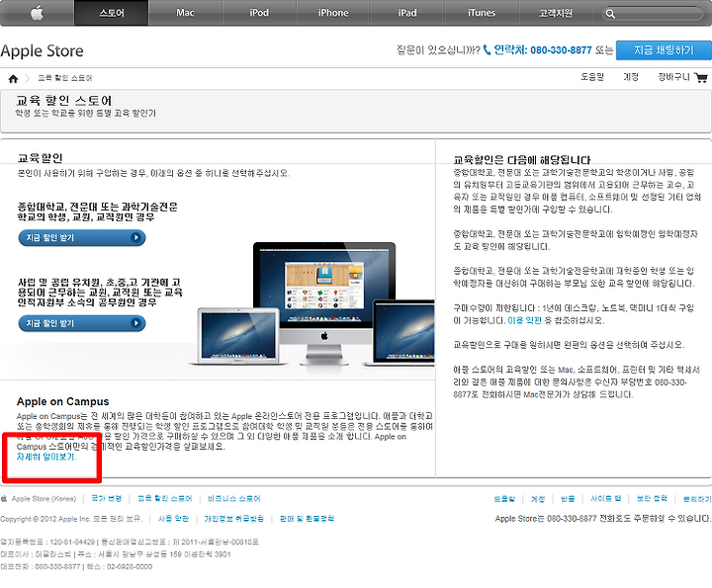This screenshot has width=712, height=588.
Task: Open the 계정 link below the header
Action: 630,77
